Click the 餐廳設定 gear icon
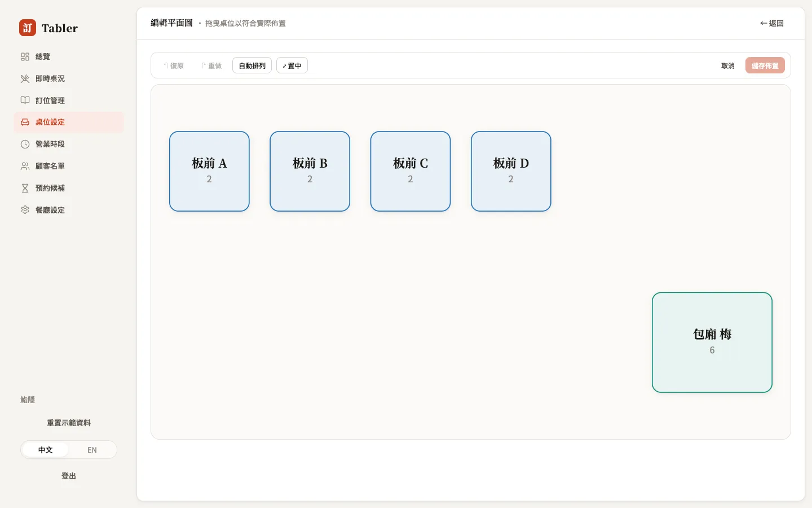The width and height of the screenshot is (812, 508). 25,210
